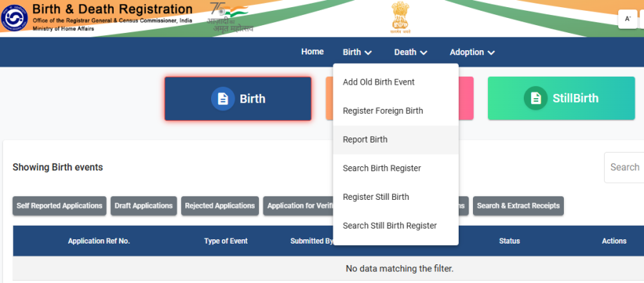Select Register Still Birth
This screenshot has width=644, height=283.
pos(396,197)
